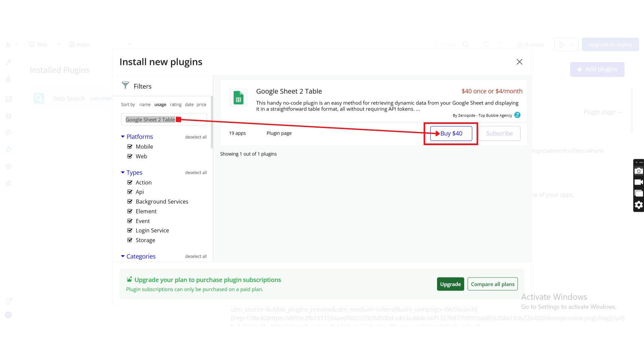Click the Zeroqode agency badge icon
The width and height of the screenshot is (644, 362).
coord(517,115)
